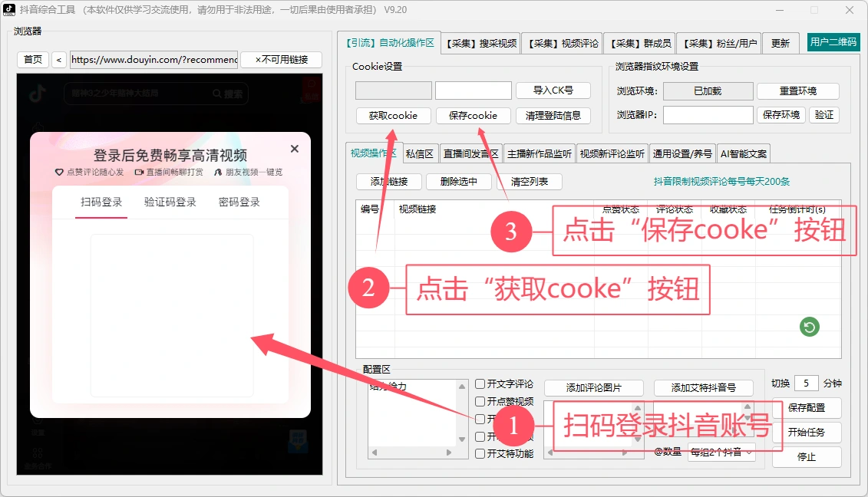
Task: Focus the 浏览器IP input field
Action: (708, 115)
